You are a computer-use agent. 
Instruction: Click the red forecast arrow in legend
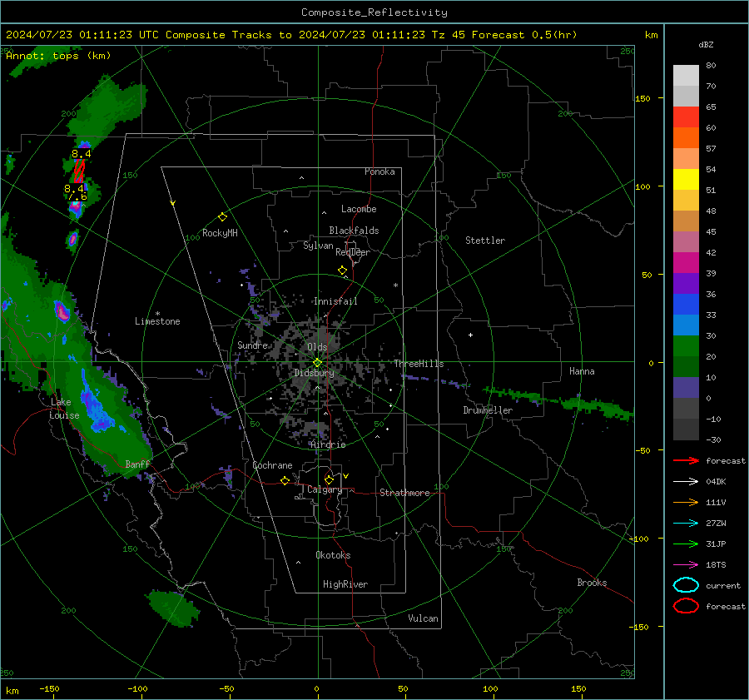click(x=686, y=460)
